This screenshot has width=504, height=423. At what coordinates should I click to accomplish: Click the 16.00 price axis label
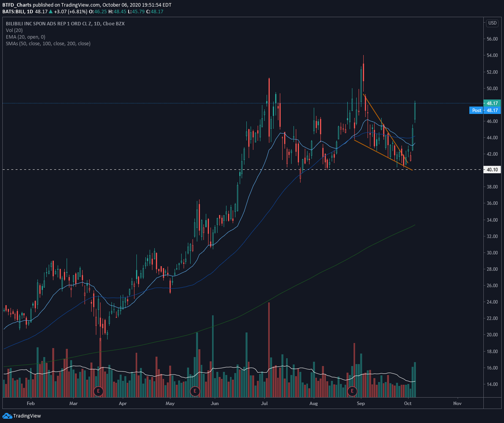point(492,368)
